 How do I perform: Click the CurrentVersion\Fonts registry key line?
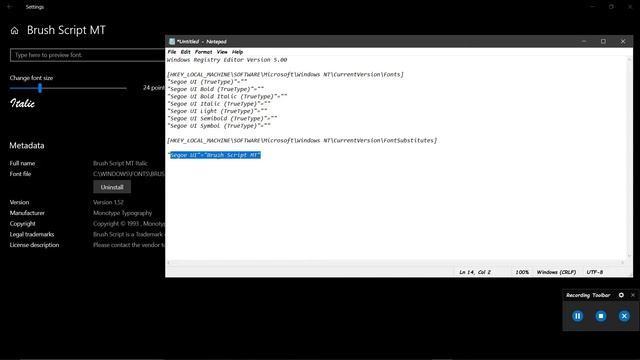285,75
